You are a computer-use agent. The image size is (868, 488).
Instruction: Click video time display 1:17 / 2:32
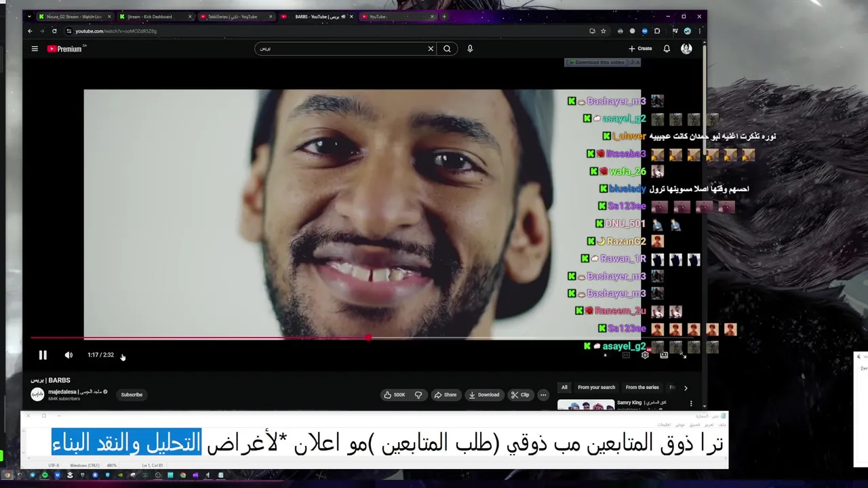click(100, 355)
